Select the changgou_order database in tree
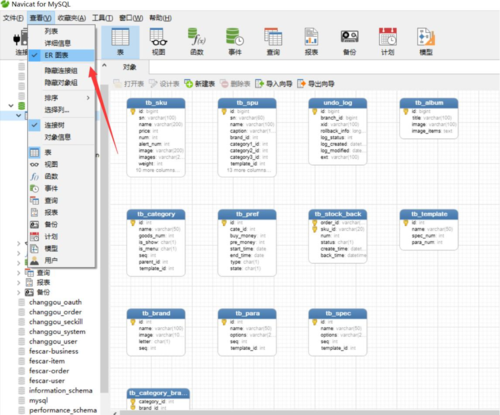 pos(55,312)
